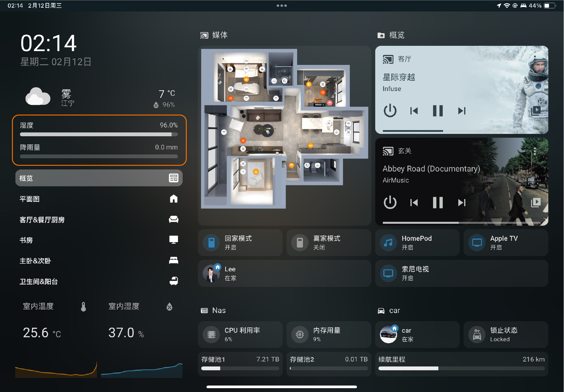Open the three-dot system menu at top center
Screen dimensions: 564x392
(282, 5)
